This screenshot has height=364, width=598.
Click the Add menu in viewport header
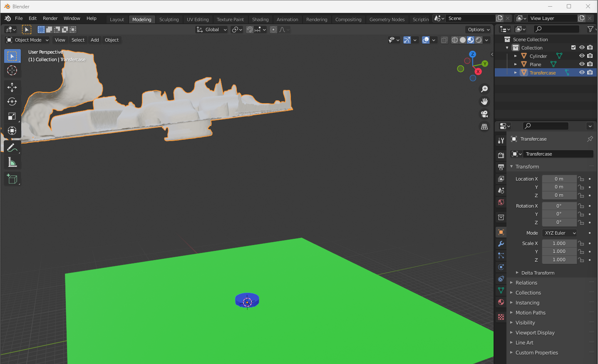pyautogui.click(x=95, y=40)
